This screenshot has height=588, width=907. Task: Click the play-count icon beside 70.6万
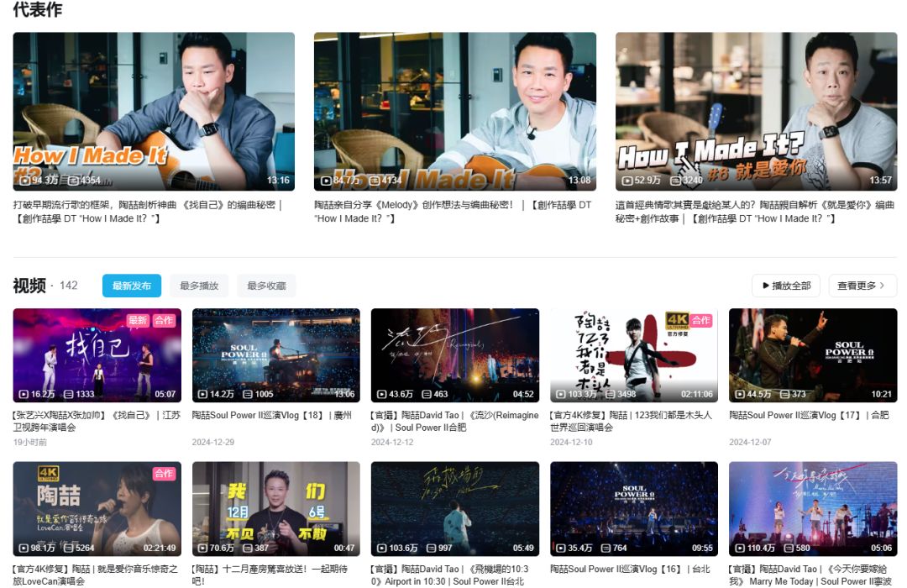pos(202,548)
